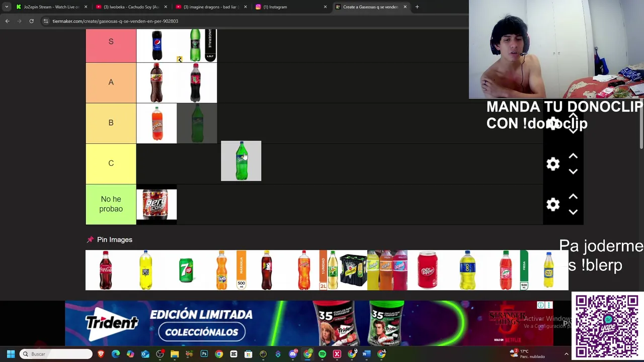This screenshot has height=362, width=644.
Task: Close the Instagram tab
Action: click(x=325, y=7)
